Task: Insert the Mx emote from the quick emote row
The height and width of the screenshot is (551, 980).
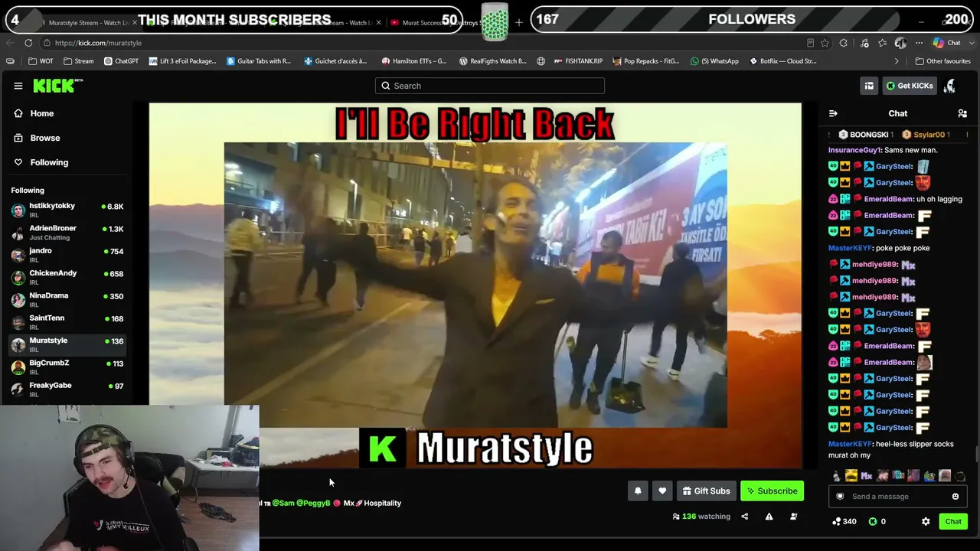Action: [x=867, y=476]
